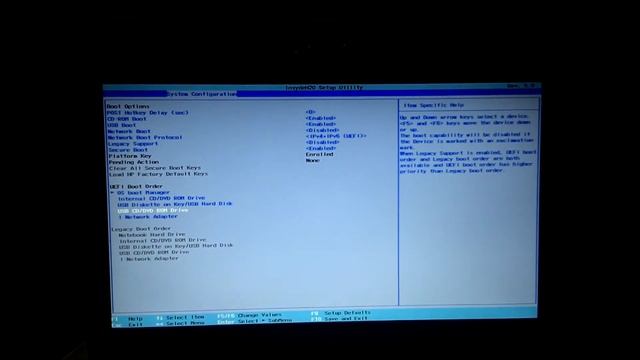The height and width of the screenshot is (360, 640).
Task: Click the Enter Select SubMenu hint
Action: (x=255, y=321)
